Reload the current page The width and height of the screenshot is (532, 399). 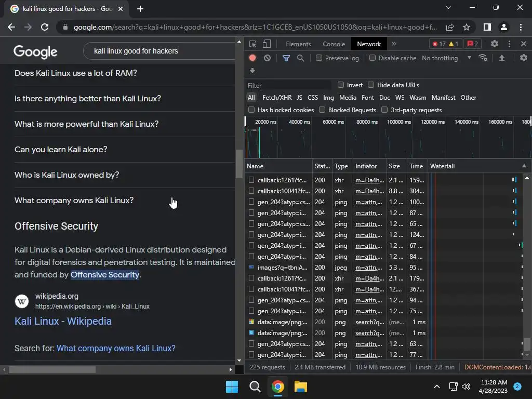click(45, 27)
